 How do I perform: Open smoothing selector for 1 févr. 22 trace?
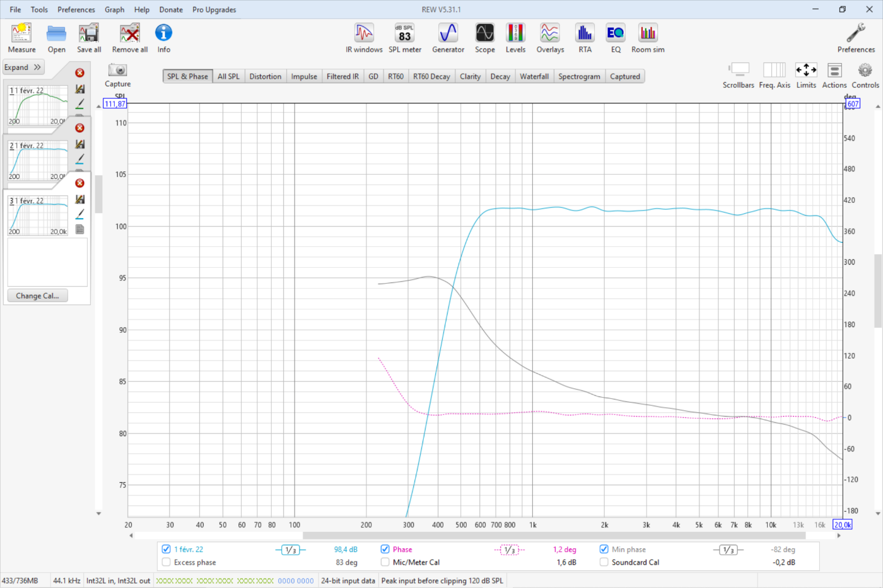[290, 550]
